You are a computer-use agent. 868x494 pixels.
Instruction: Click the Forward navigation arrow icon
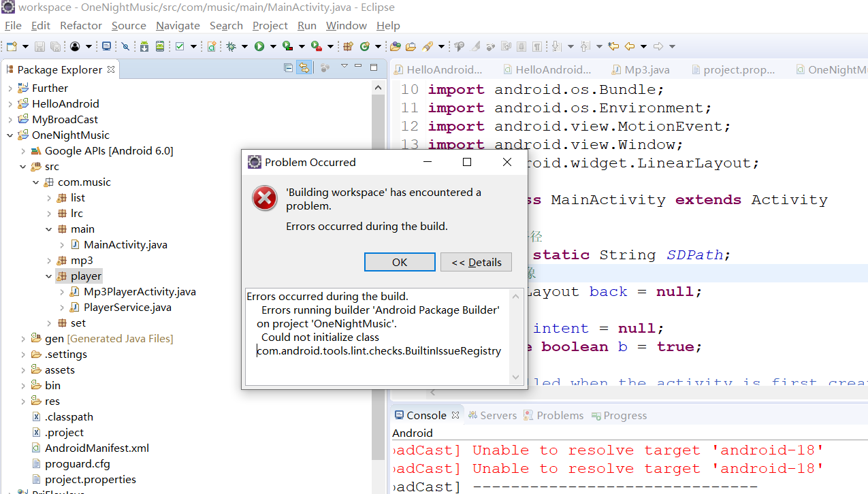(658, 46)
